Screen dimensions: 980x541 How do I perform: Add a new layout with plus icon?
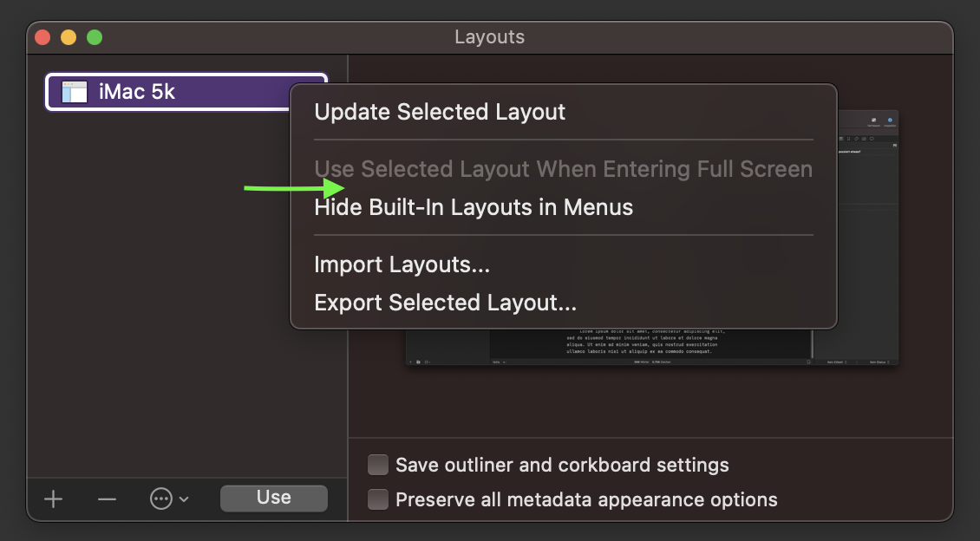tap(53, 499)
